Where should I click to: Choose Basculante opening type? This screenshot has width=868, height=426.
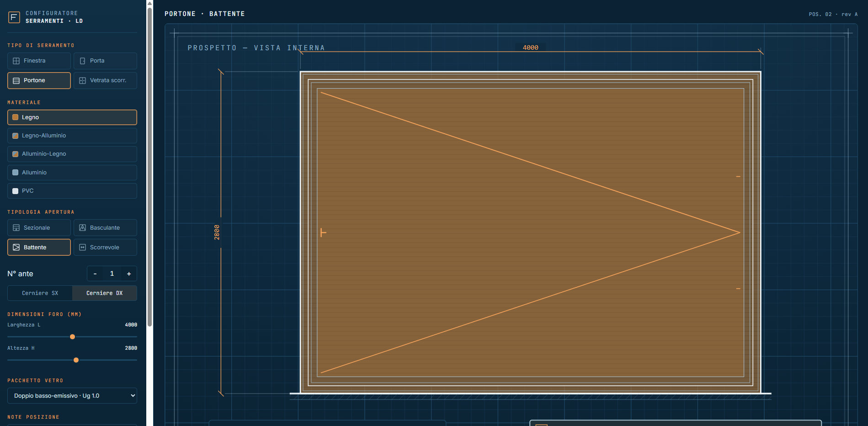point(105,228)
